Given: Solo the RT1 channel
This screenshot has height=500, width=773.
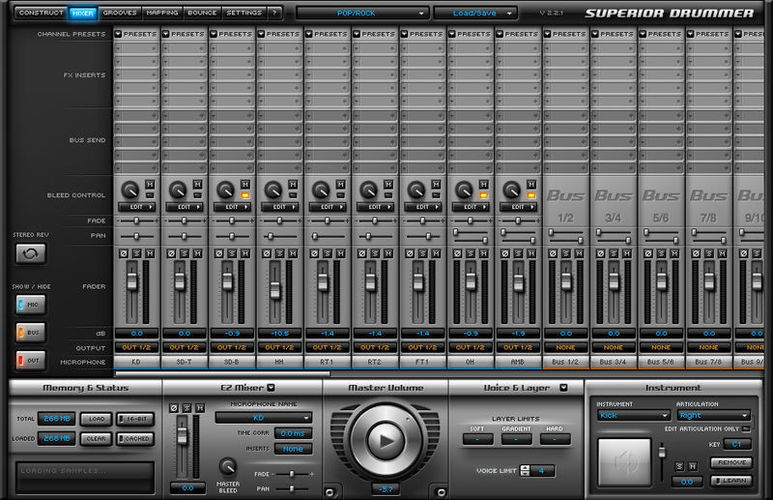Looking at the screenshot, I should pyautogui.click(x=327, y=253).
